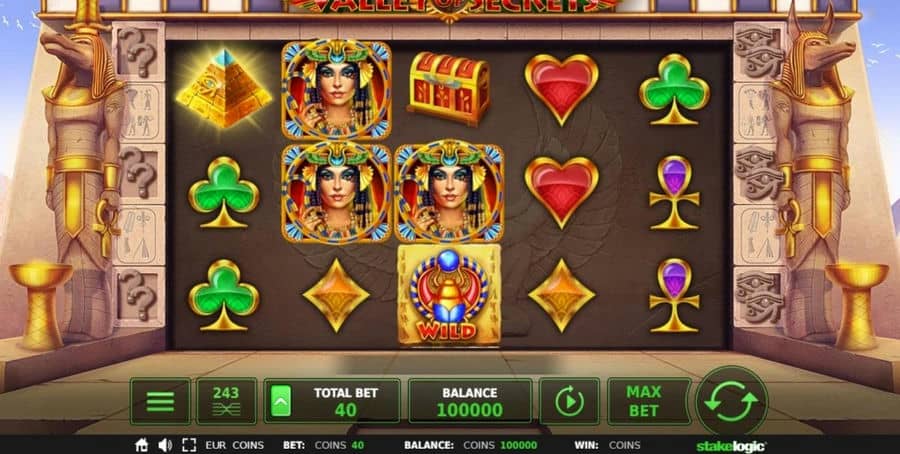
Task: Go to the home lobby icon
Action: pos(142,445)
